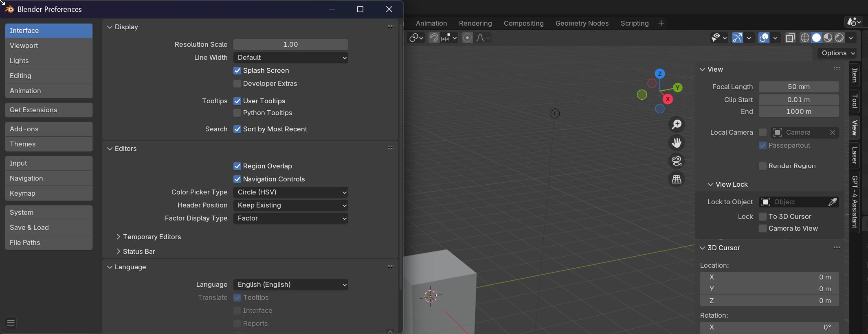Switch to Wireframe viewport shading

805,38
